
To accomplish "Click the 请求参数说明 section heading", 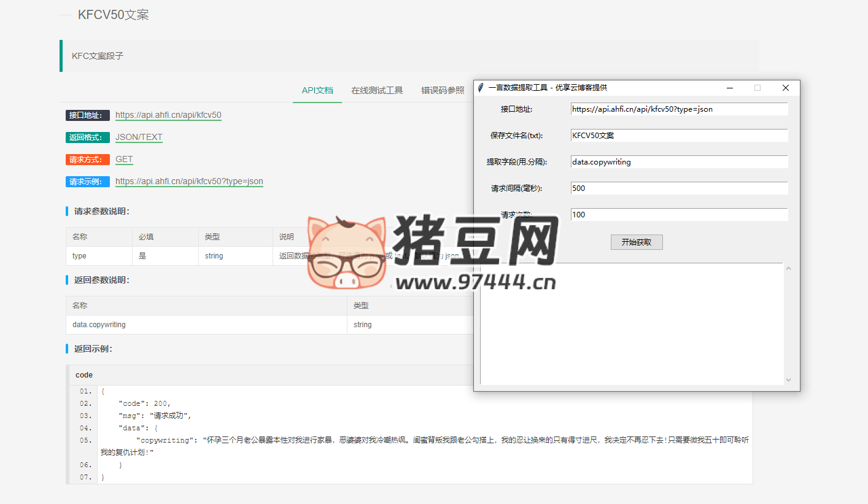I will coord(102,211).
